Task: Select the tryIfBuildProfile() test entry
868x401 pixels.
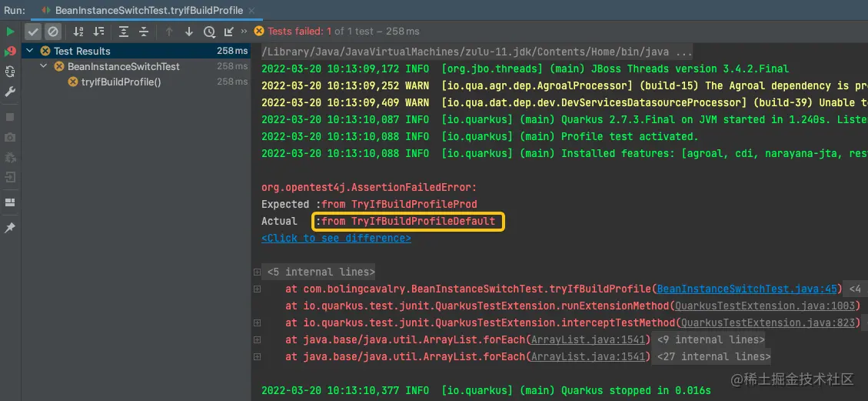Action: click(121, 82)
